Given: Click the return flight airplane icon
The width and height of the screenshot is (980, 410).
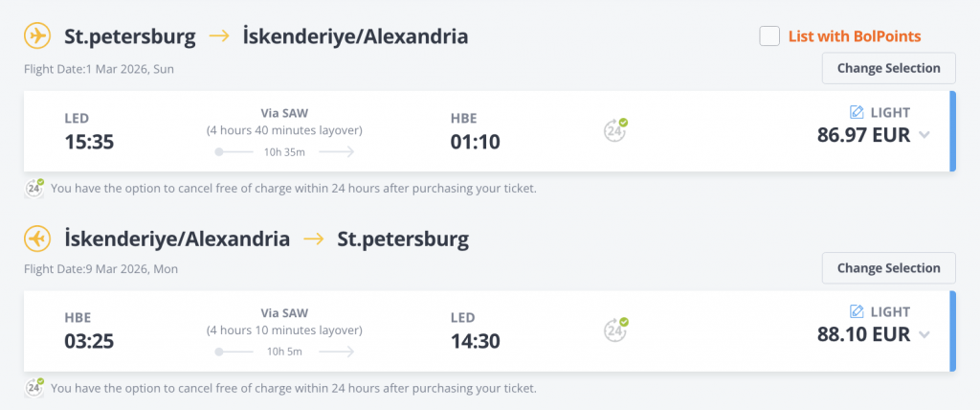Looking at the screenshot, I should tap(37, 239).
